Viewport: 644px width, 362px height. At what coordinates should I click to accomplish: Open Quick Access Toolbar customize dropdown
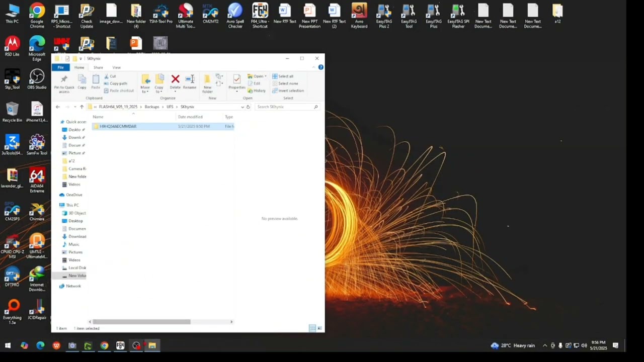80,59
